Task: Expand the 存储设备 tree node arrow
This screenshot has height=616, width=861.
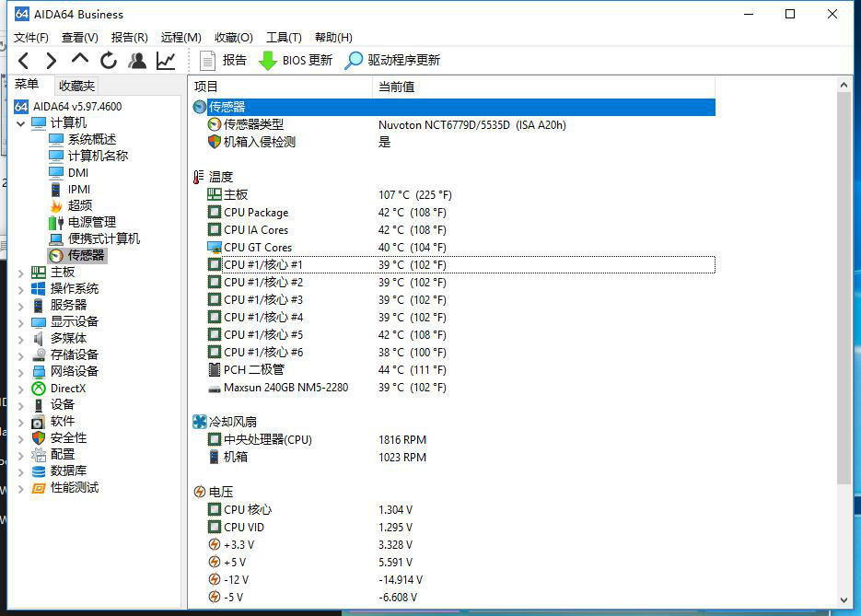Action: pyautogui.click(x=21, y=355)
